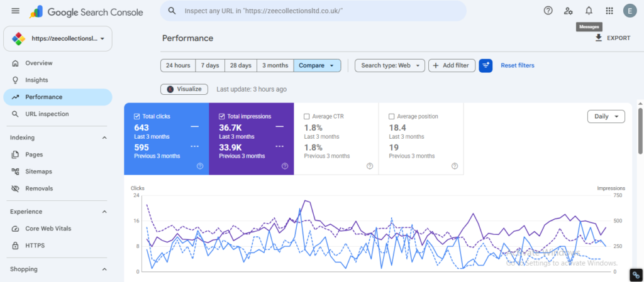Select the 28 days date range
Viewport: 644px width, 282px height.
coord(241,65)
